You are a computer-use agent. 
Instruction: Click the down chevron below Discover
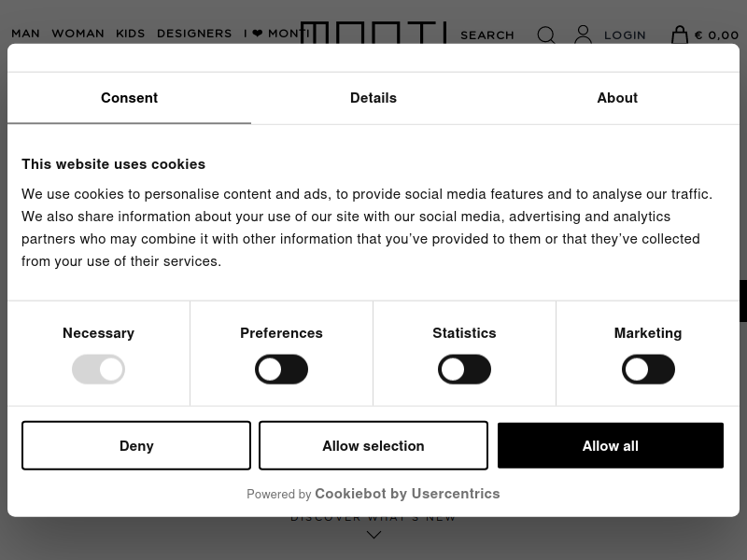[374, 535]
